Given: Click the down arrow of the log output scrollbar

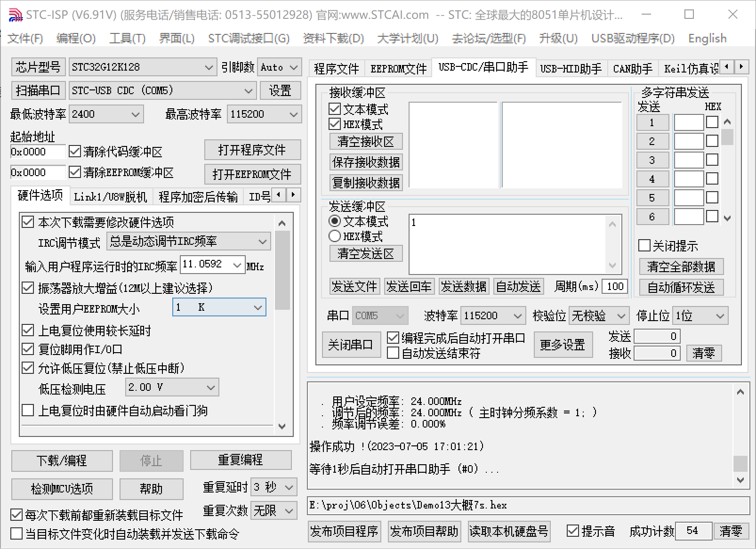Looking at the screenshot, I should pos(740,480).
